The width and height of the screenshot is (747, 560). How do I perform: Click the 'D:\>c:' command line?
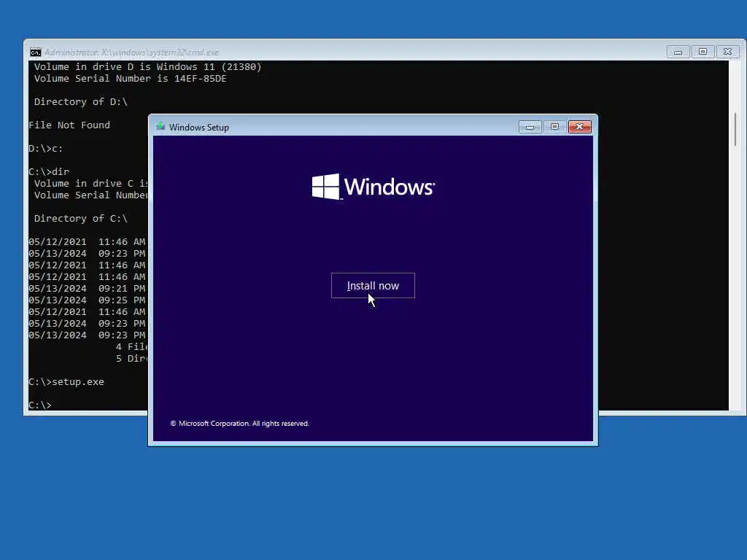point(46,149)
